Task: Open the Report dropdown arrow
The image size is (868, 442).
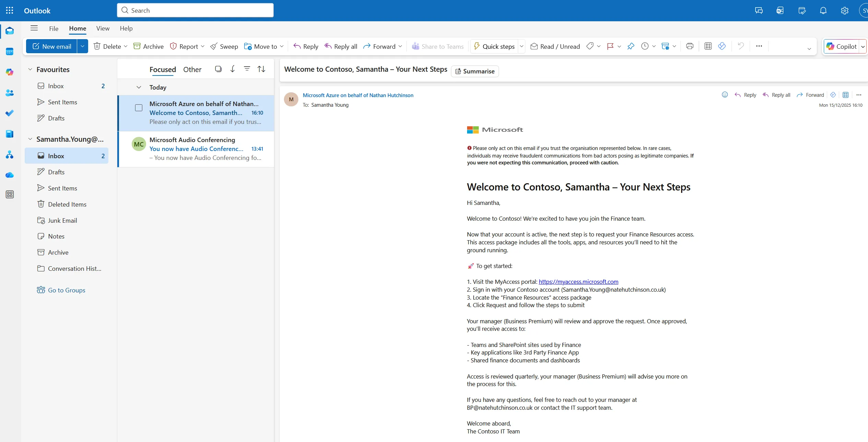Action: click(x=203, y=46)
